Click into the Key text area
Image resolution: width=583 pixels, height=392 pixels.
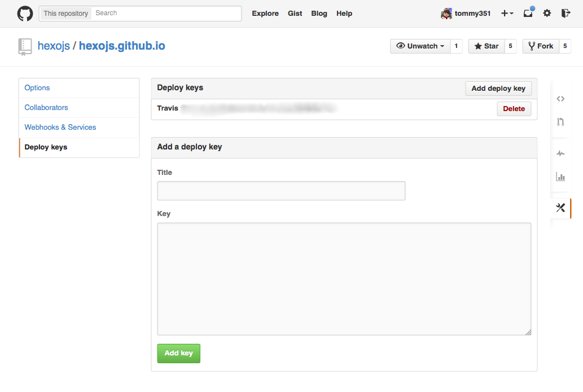pyautogui.click(x=344, y=279)
